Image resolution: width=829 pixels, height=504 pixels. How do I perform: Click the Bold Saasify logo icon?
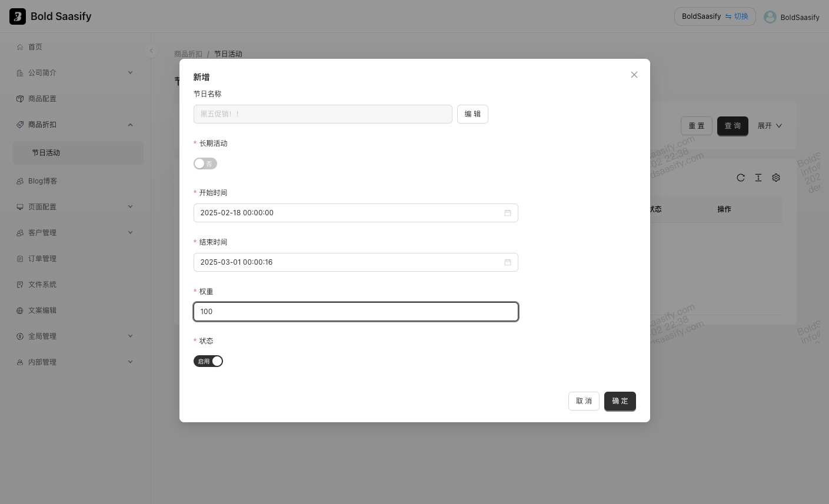tap(18, 16)
